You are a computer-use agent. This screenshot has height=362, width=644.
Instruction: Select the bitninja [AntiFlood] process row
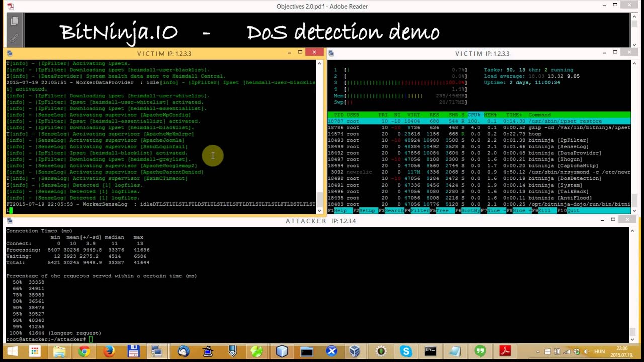pos(479,198)
